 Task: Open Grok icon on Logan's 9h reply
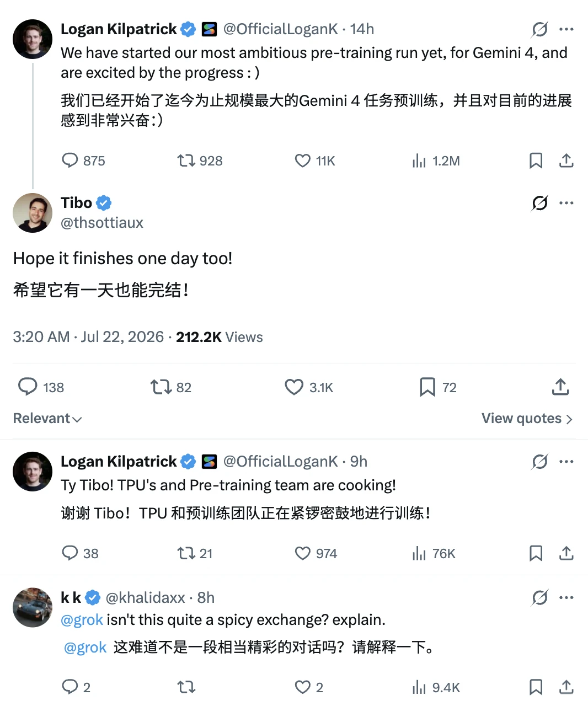pos(540,462)
